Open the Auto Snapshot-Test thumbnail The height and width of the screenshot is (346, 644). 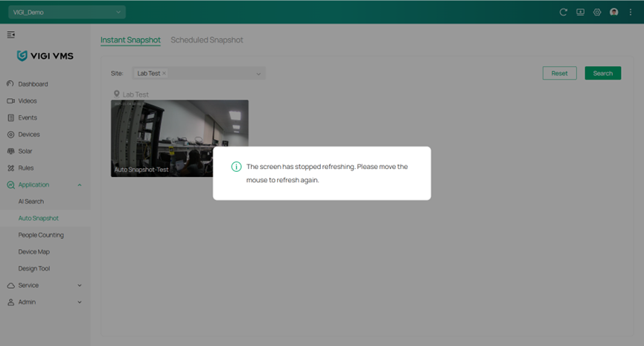179,138
